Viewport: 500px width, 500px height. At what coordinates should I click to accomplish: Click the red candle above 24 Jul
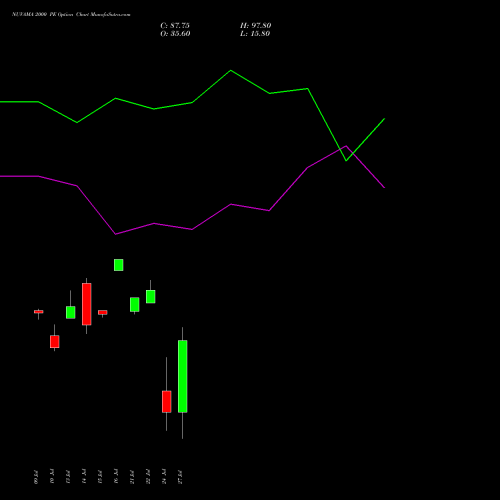pos(167,402)
